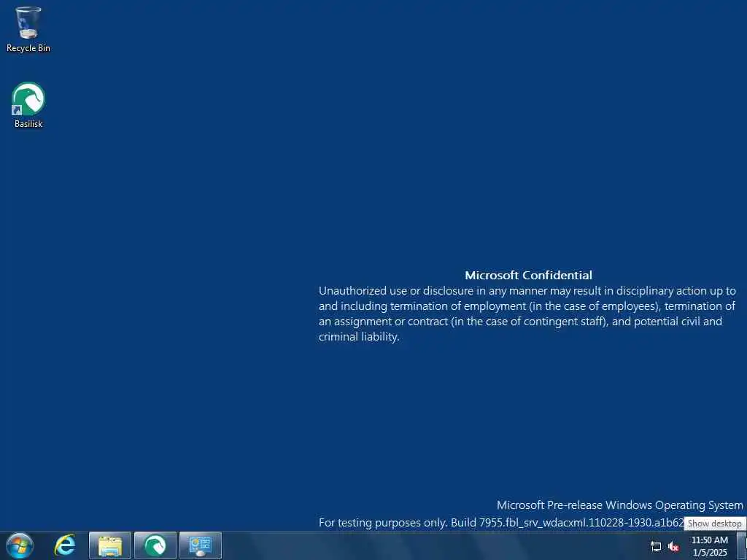Screen dimensions: 747x560
Task: Select the Basilisk desktop shortcut
Action: pyautogui.click(x=28, y=105)
